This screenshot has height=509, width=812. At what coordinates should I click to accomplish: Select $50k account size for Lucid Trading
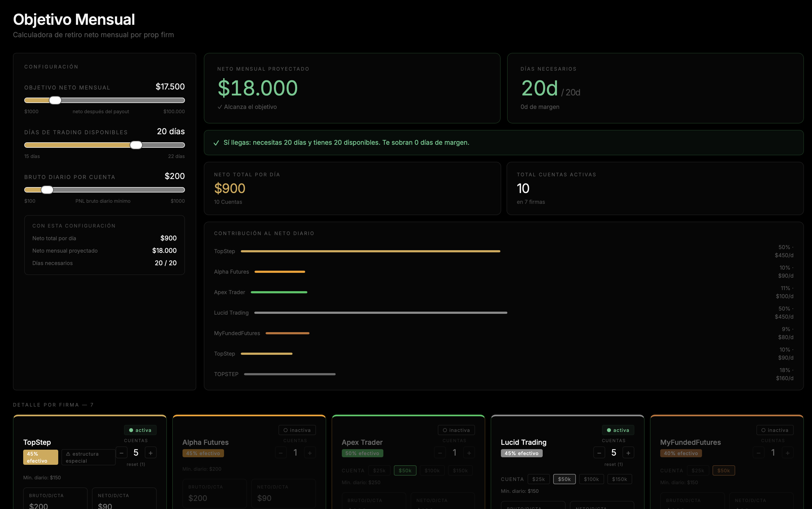[564, 479]
